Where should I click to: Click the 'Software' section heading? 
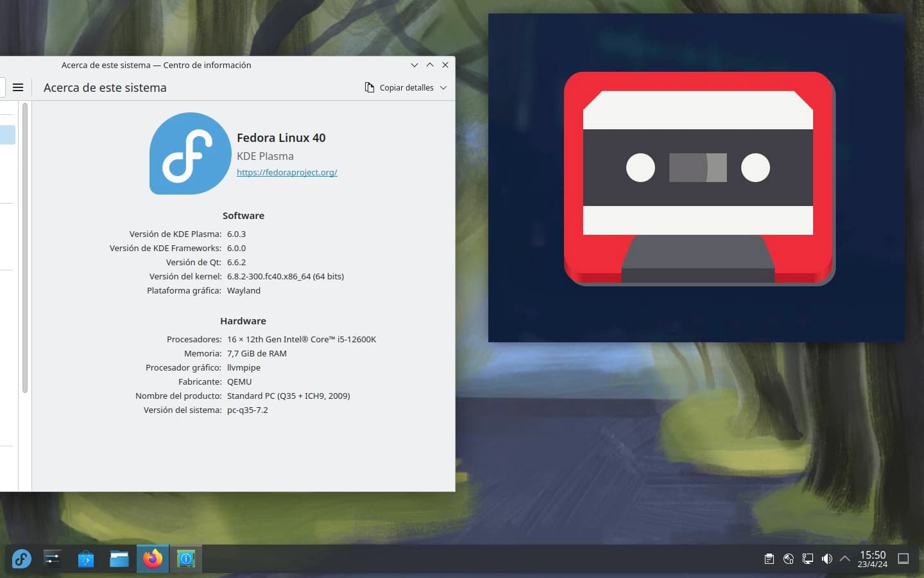[243, 216]
